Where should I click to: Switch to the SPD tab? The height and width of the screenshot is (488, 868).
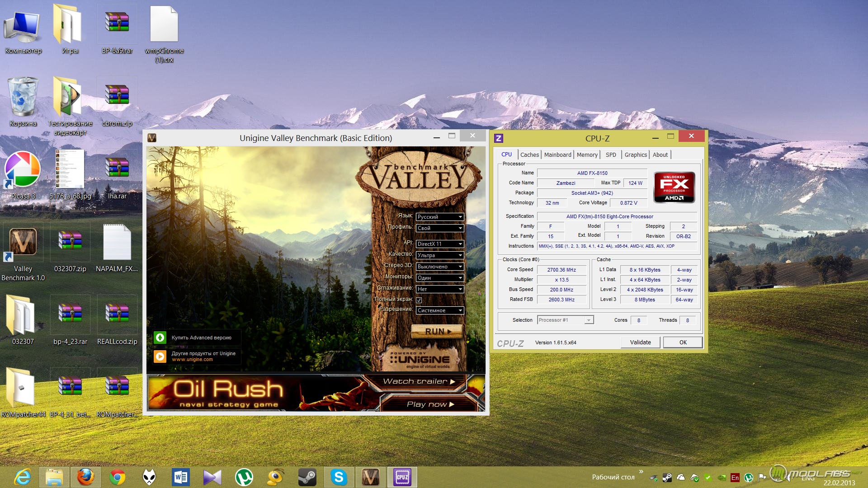[611, 155]
